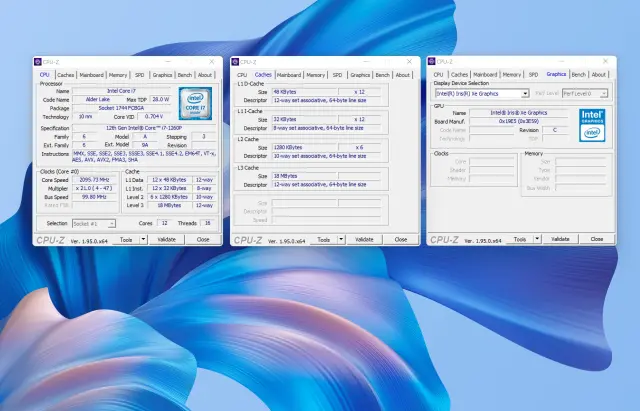Select the Bench tab in rightmost window
The image size is (640, 411).
tap(579, 74)
